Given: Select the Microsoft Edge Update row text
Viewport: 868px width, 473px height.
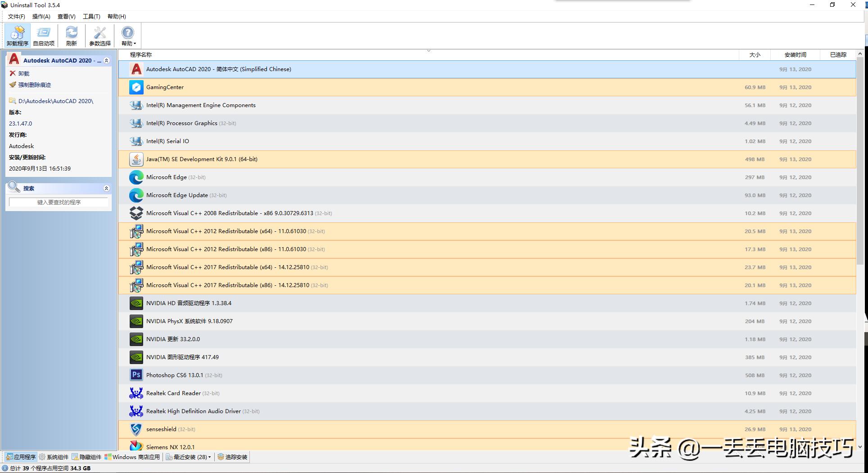Looking at the screenshot, I should coord(177,195).
